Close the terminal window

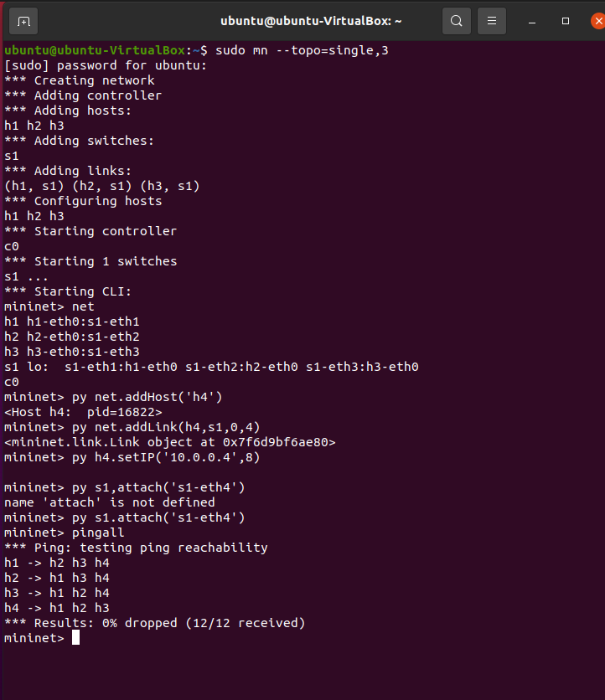click(x=597, y=21)
